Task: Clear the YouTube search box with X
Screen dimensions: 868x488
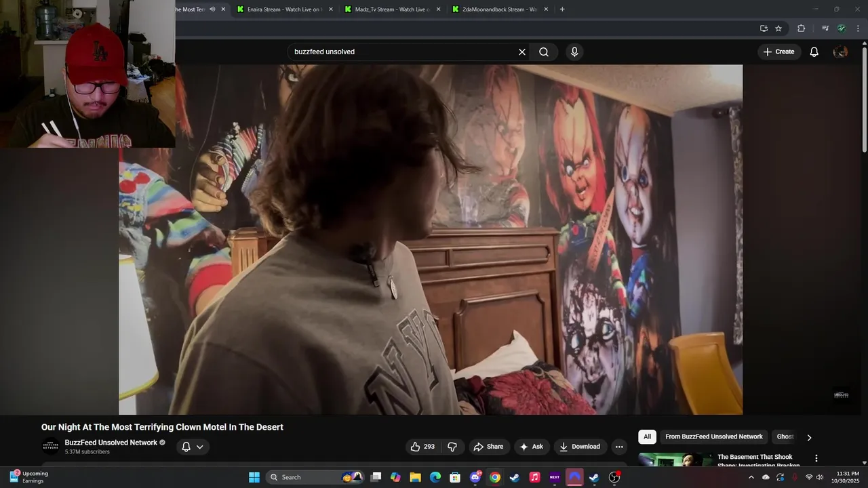Action: tap(522, 52)
